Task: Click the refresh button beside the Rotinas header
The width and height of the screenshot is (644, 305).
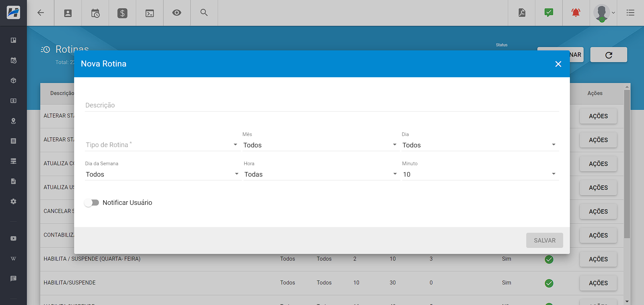Action: [x=609, y=55]
